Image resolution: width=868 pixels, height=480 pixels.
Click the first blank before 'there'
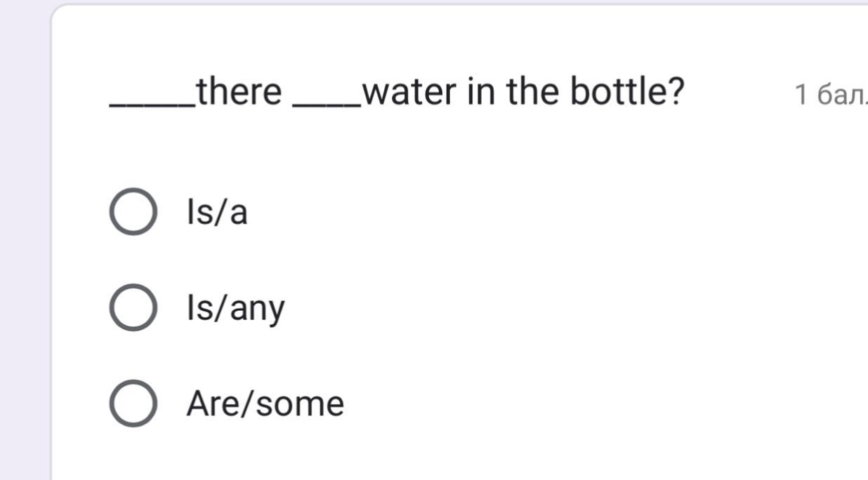pos(153,104)
